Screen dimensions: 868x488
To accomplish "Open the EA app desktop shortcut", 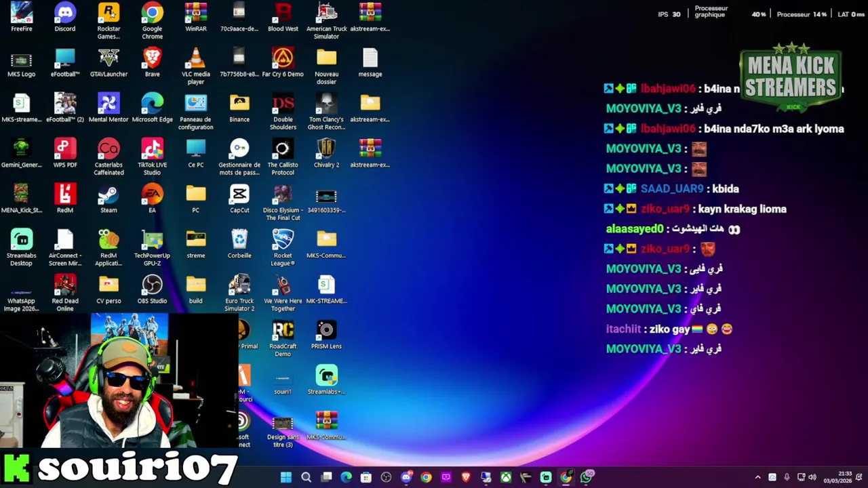I will [152, 199].
